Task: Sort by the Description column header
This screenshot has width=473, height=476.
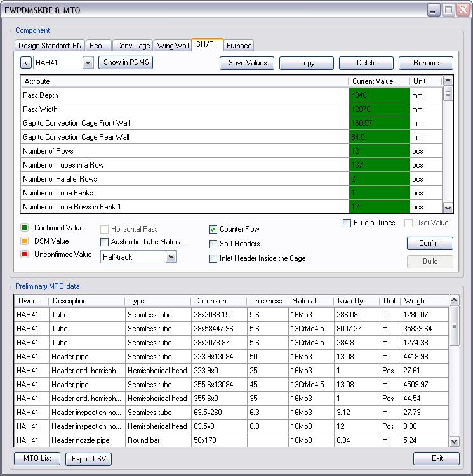Action: coord(86,301)
